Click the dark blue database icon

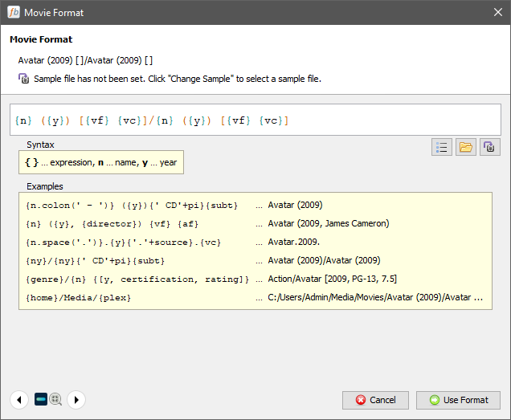pos(41,399)
